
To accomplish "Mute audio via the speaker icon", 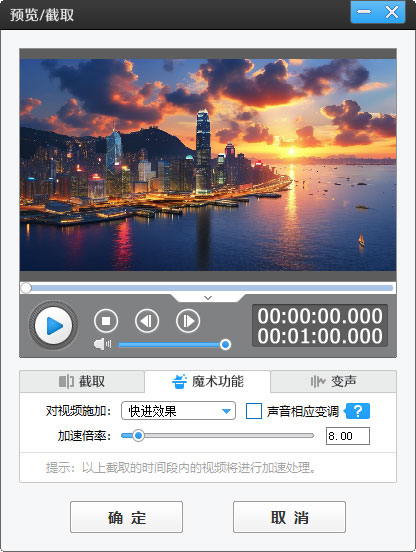I will (x=102, y=344).
